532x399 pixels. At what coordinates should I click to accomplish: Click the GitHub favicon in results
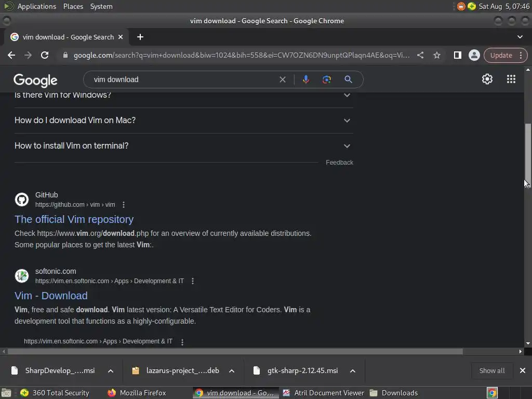[22, 199]
